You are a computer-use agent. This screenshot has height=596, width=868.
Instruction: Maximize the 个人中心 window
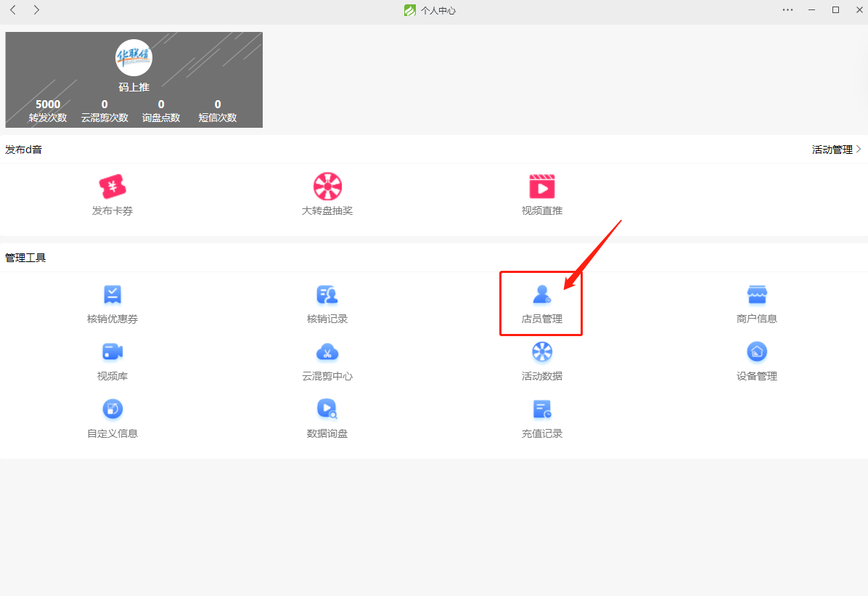tap(836, 10)
